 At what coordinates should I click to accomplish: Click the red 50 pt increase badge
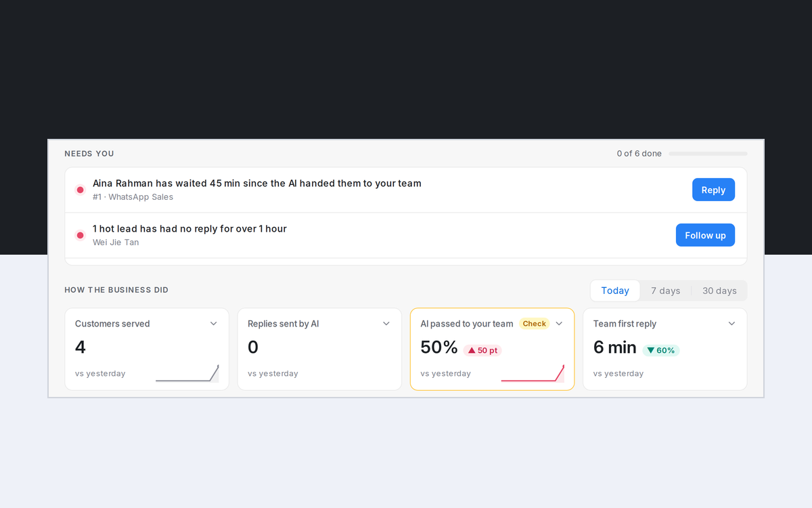coord(482,350)
